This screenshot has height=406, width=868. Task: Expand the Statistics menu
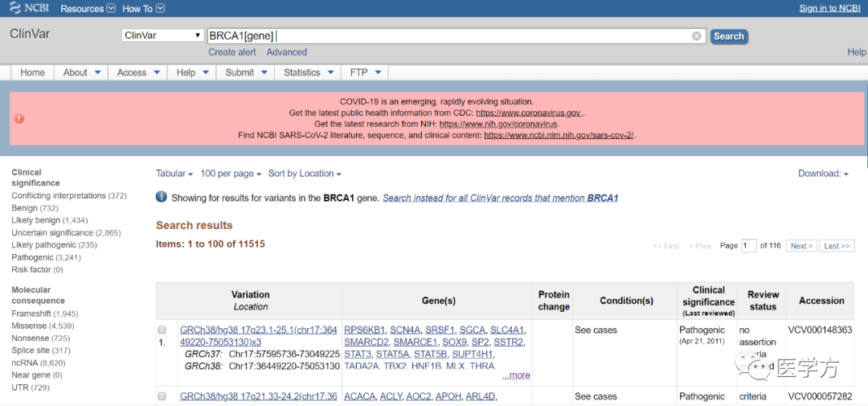[309, 72]
